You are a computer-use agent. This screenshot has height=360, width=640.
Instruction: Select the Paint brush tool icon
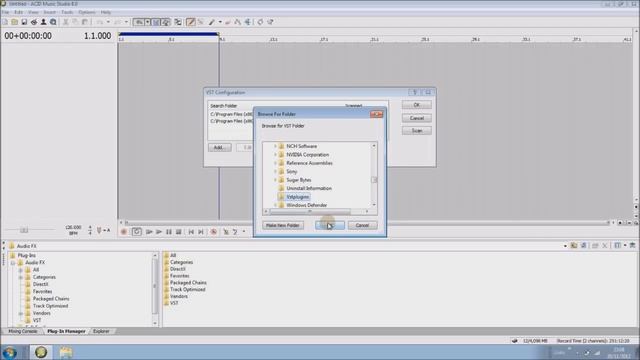(x=211, y=22)
